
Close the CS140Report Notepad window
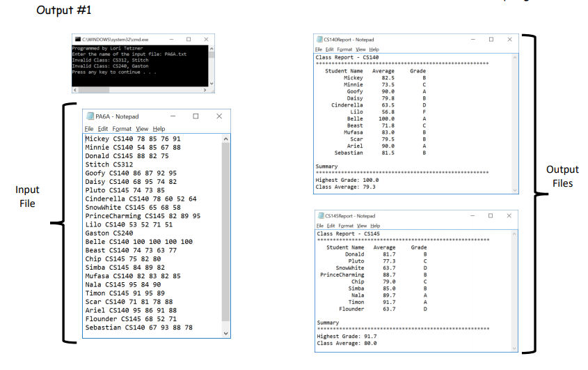point(509,39)
